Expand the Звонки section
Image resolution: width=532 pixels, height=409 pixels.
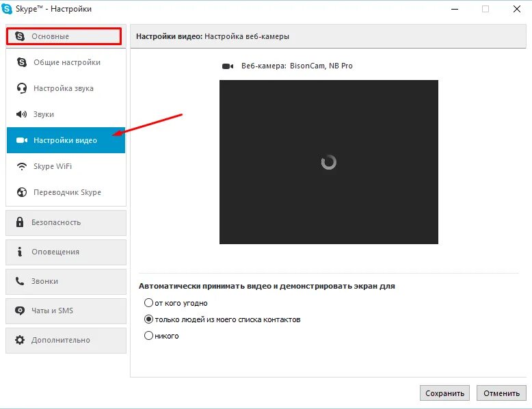tap(66, 281)
